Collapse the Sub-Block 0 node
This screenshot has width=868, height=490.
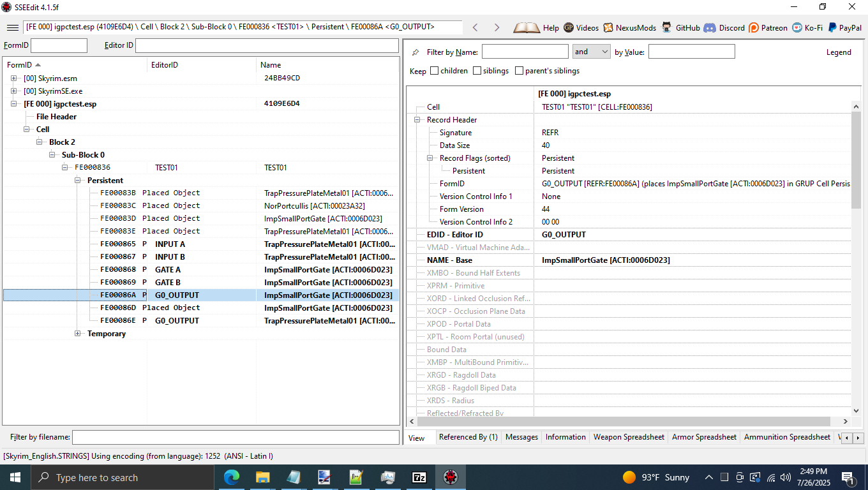click(52, 155)
